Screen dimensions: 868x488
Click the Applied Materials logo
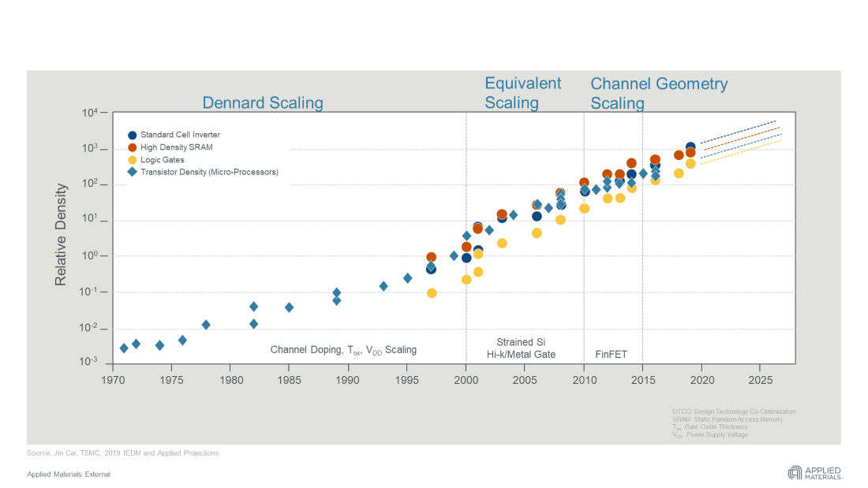tap(815, 472)
